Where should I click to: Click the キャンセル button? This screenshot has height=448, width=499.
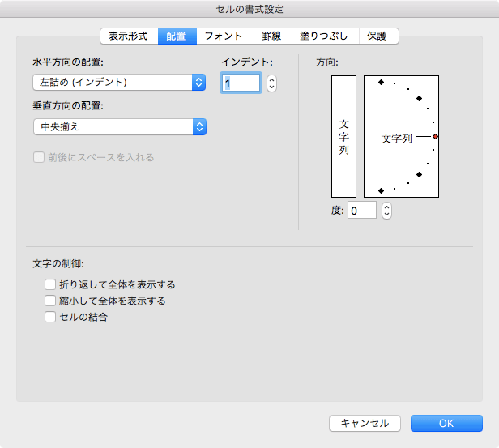pos(365,423)
